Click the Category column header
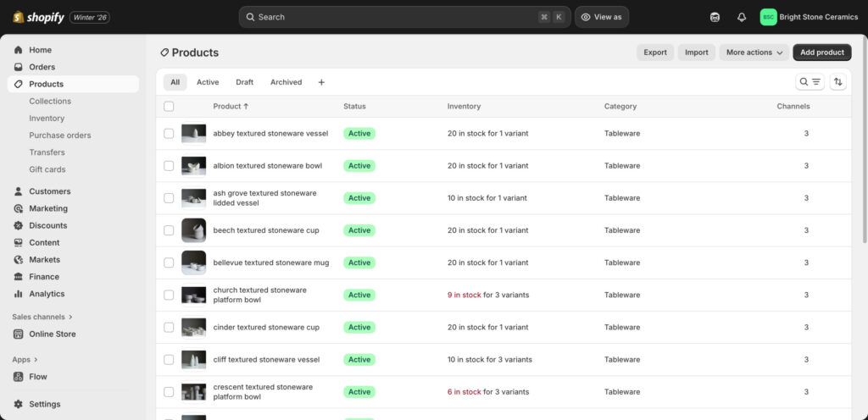 [620, 106]
